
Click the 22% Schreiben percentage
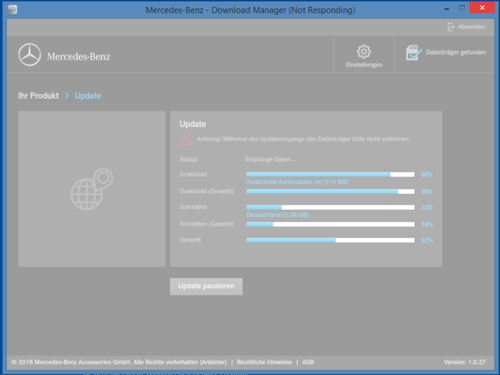(427, 207)
